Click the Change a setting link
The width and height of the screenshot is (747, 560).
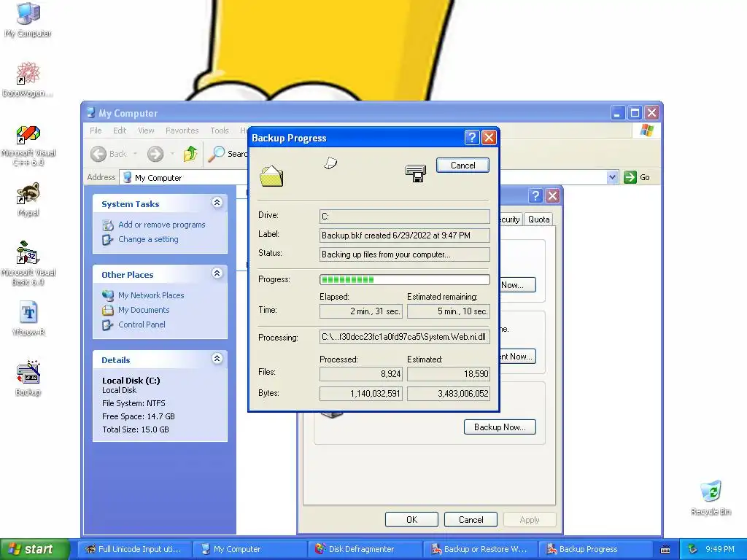click(x=148, y=239)
